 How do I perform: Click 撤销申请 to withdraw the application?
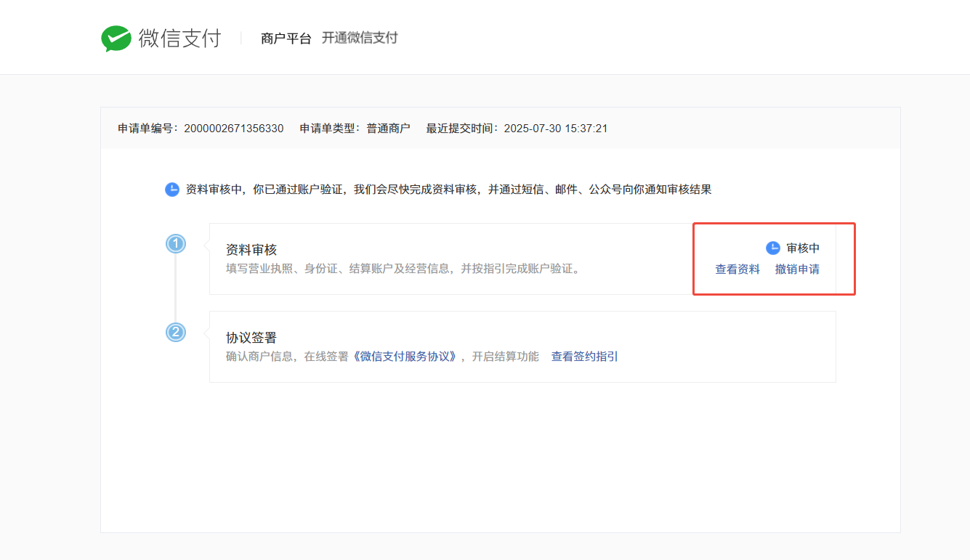point(797,269)
